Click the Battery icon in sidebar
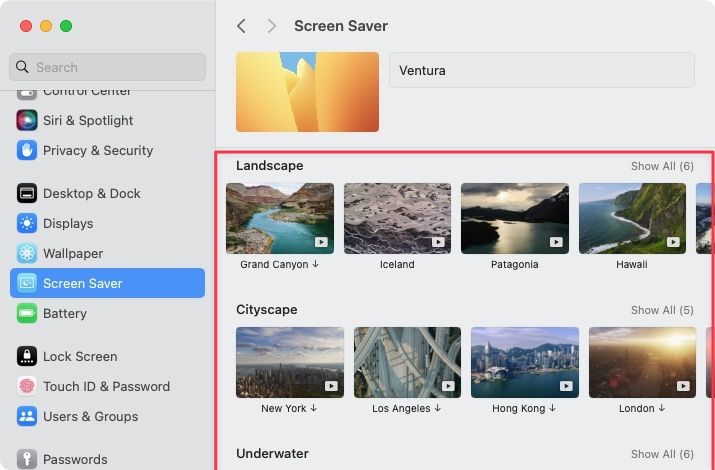This screenshot has width=715, height=470. (x=27, y=313)
